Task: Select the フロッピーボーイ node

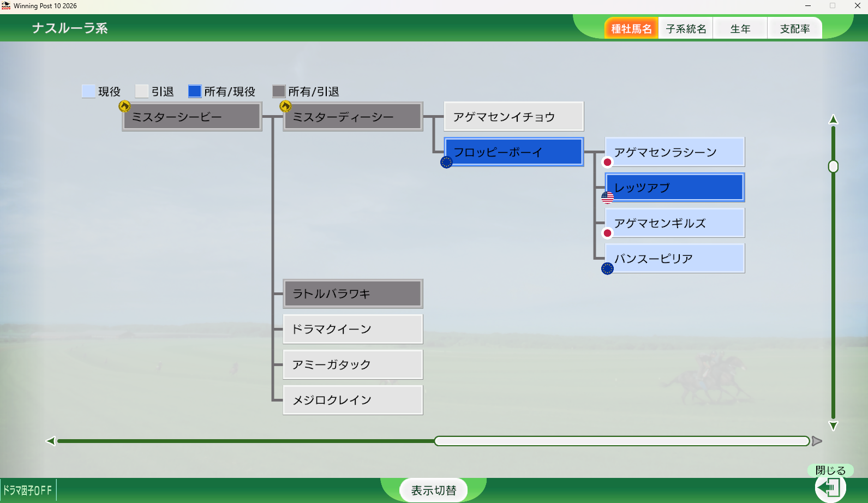Action: coord(514,152)
